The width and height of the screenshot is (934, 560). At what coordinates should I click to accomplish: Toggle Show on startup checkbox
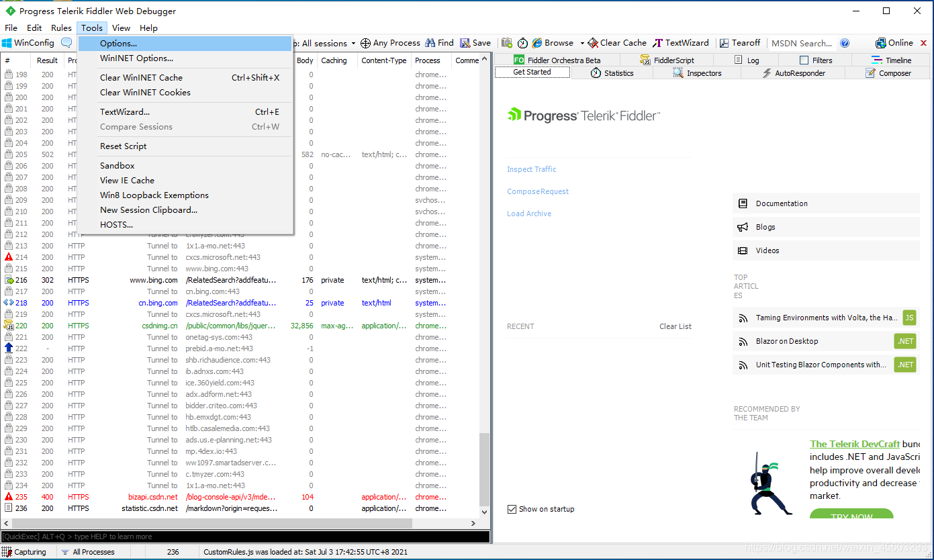(512, 509)
